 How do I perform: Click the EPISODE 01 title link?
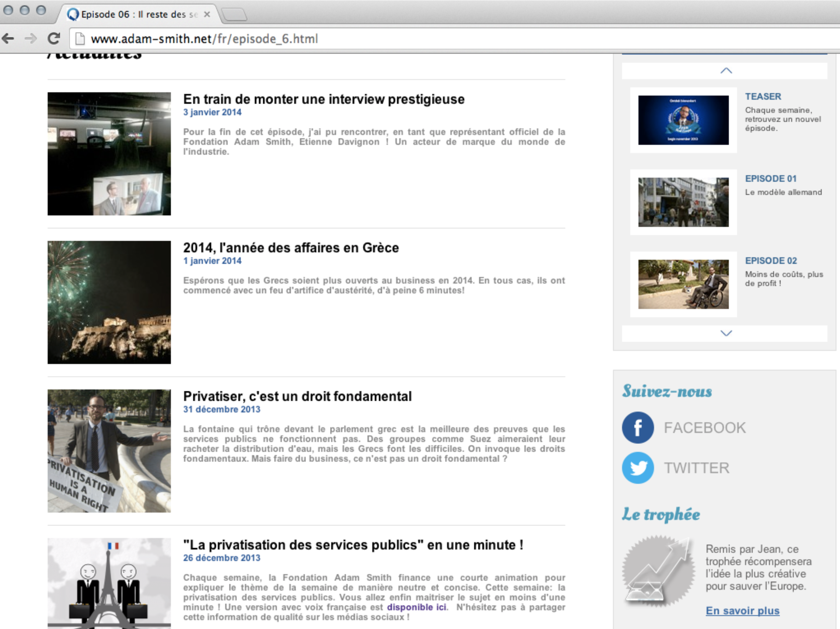(x=770, y=178)
